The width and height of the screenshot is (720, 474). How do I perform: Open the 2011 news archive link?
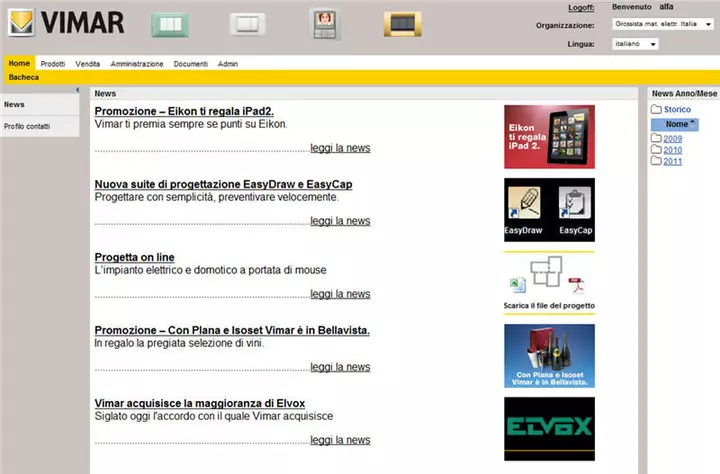point(672,161)
